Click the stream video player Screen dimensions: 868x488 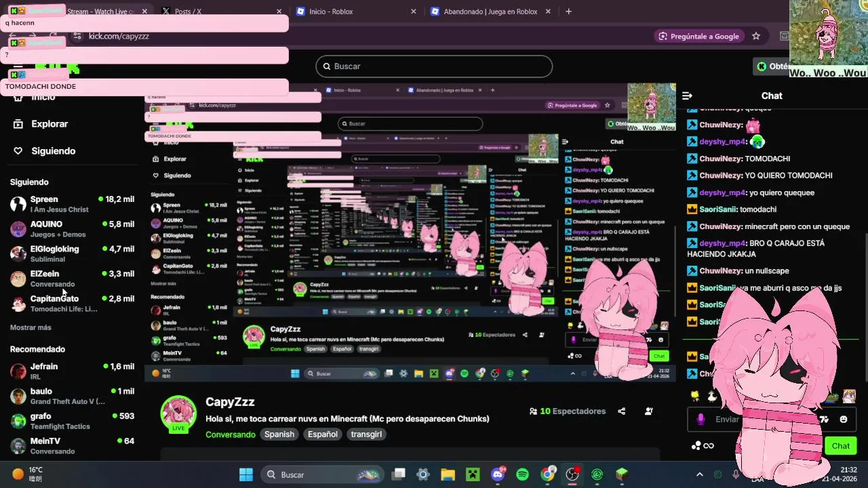pyautogui.click(x=410, y=232)
